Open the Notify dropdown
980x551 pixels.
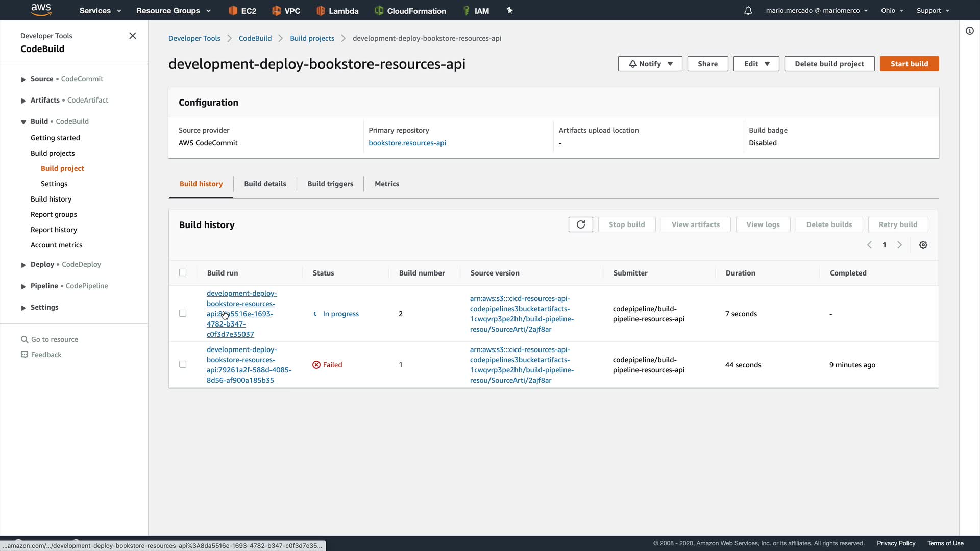pos(650,64)
